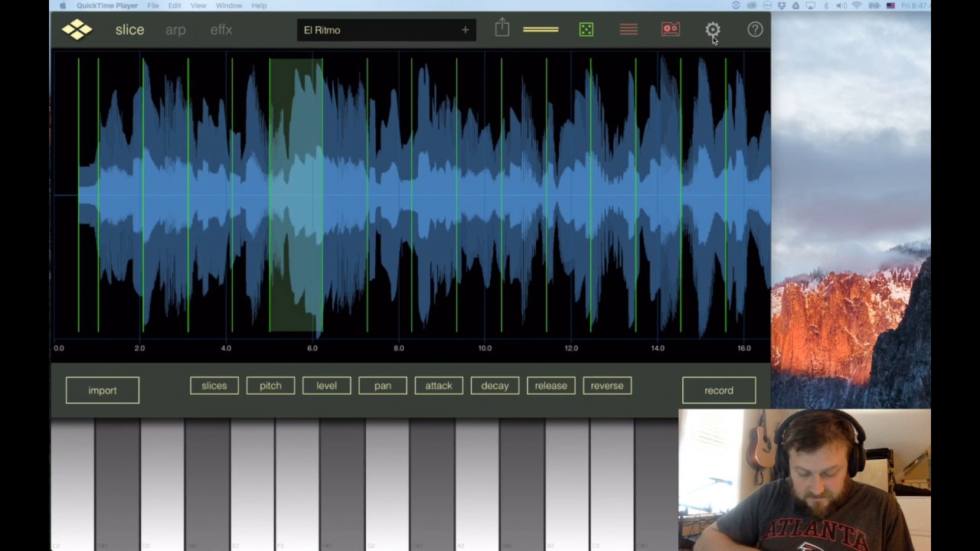Open the File menu
980x551 pixels.
click(153, 5)
